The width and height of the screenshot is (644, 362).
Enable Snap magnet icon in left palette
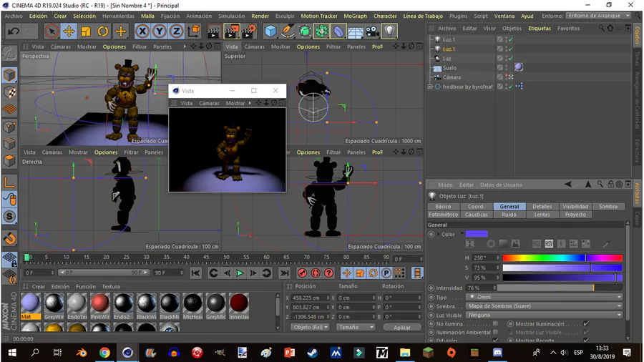point(9,238)
